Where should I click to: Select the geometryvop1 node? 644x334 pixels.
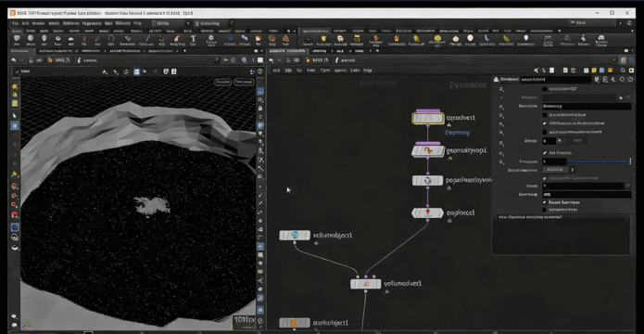pos(427,150)
